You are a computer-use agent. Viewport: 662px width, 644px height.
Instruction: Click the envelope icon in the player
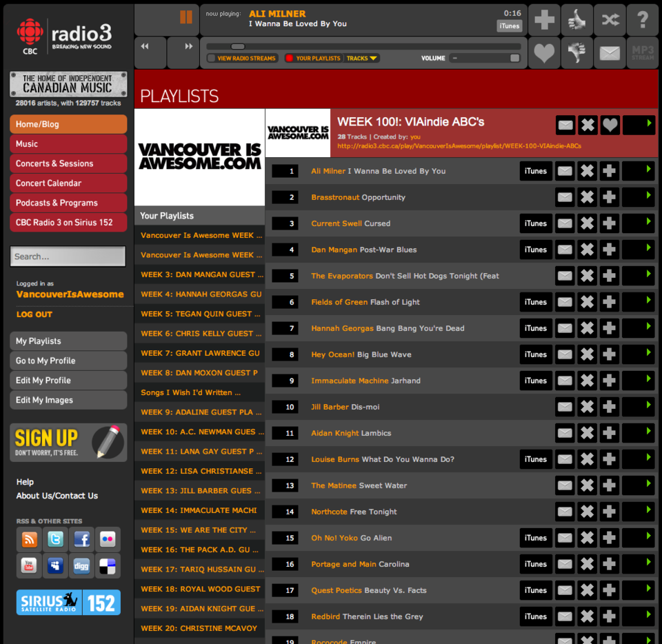pyautogui.click(x=610, y=53)
